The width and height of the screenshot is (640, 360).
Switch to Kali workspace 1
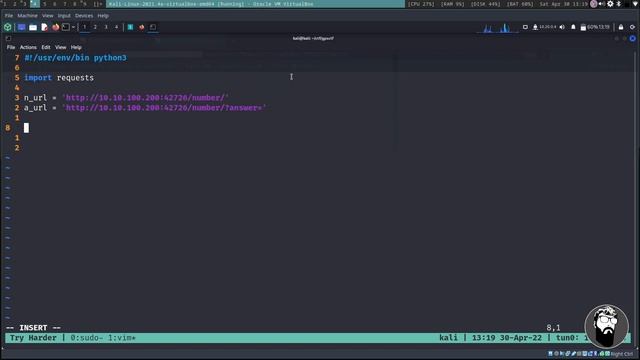[x=85, y=27]
